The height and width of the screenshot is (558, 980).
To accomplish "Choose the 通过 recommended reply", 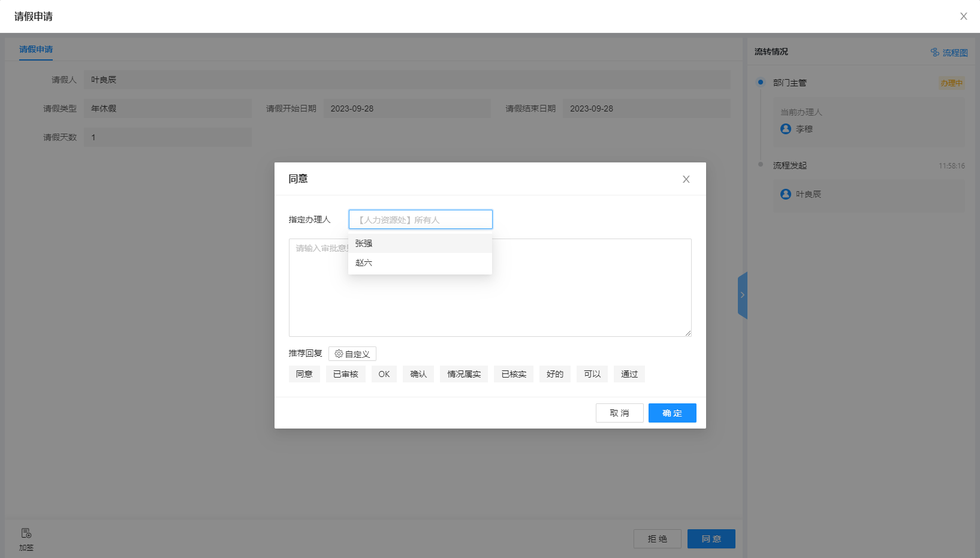I will pos(629,374).
